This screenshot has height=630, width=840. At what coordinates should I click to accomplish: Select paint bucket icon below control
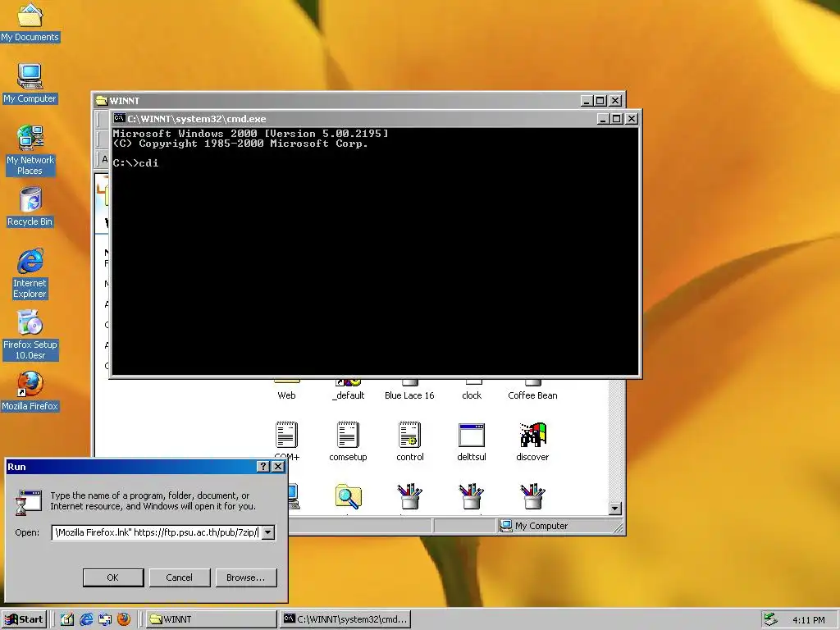410,496
